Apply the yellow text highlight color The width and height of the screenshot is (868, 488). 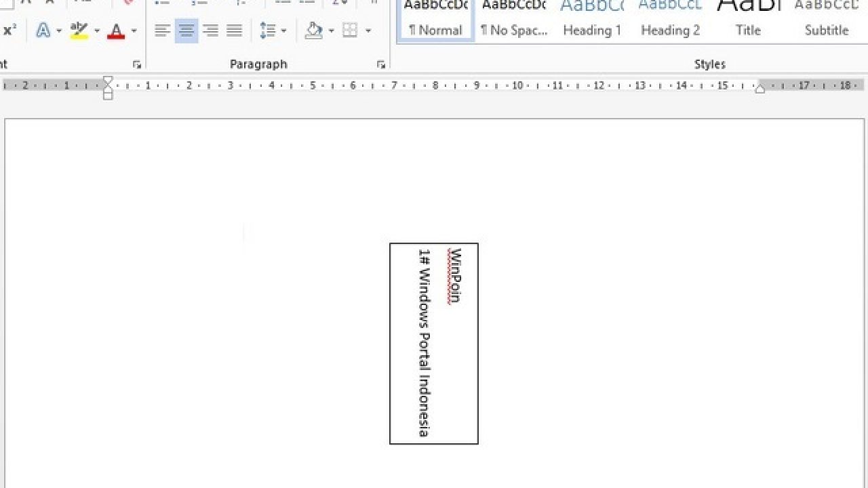[x=79, y=30]
